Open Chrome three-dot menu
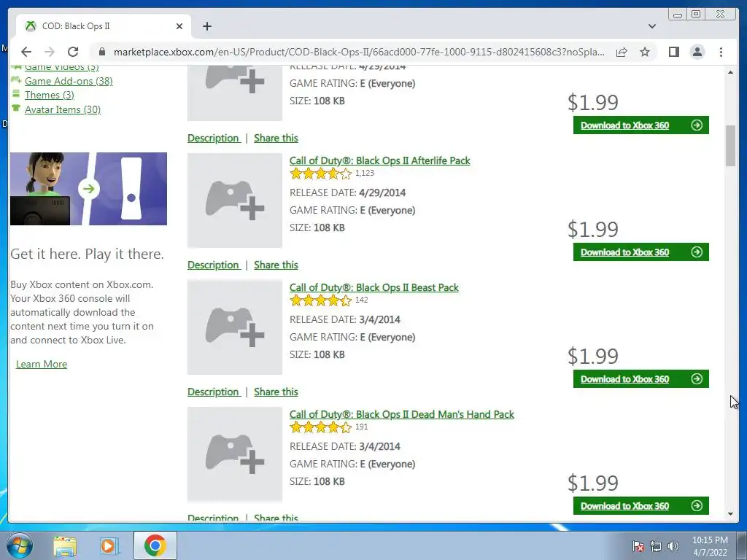 pos(721,52)
